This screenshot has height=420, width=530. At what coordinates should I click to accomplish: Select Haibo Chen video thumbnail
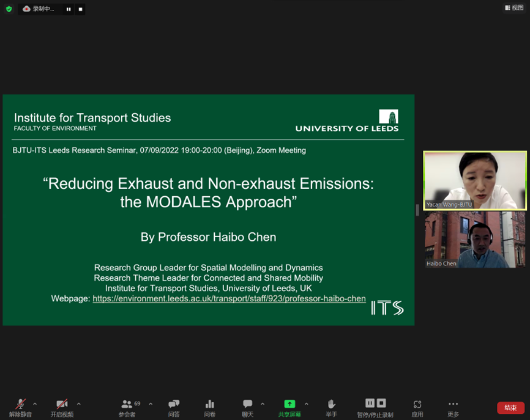[x=475, y=240]
